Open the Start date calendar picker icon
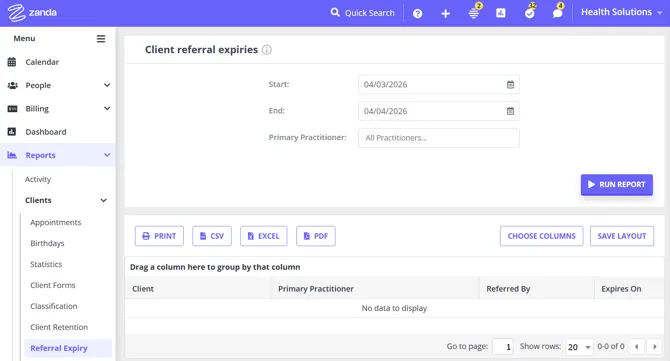 tap(510, 85)
